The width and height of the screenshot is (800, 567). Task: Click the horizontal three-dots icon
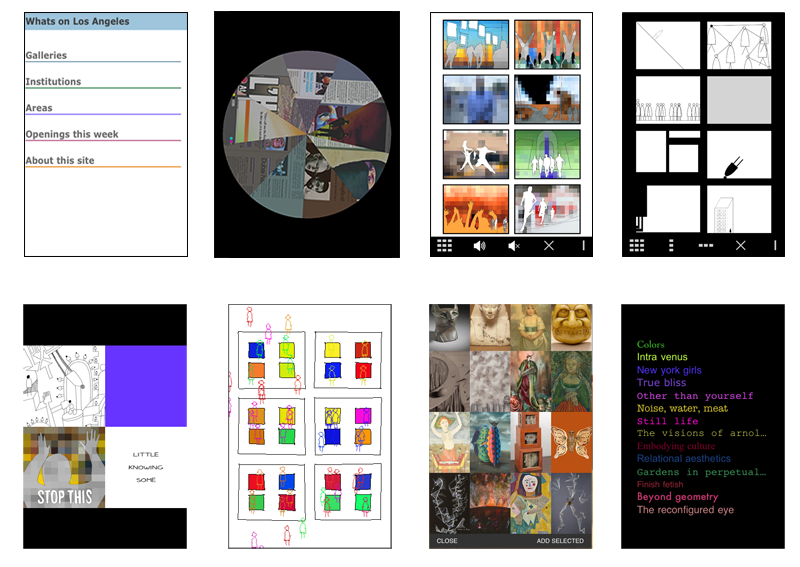click(x=705, y=245)
